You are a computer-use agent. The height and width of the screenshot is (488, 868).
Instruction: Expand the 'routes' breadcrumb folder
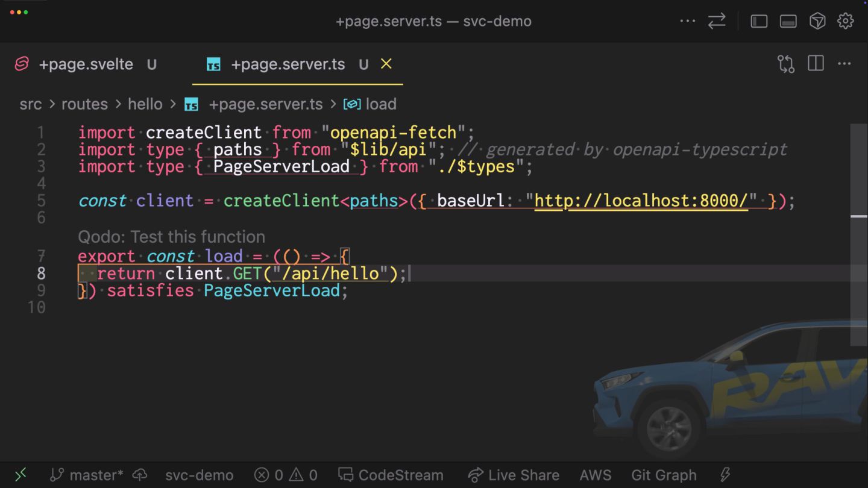pos(84,104)
